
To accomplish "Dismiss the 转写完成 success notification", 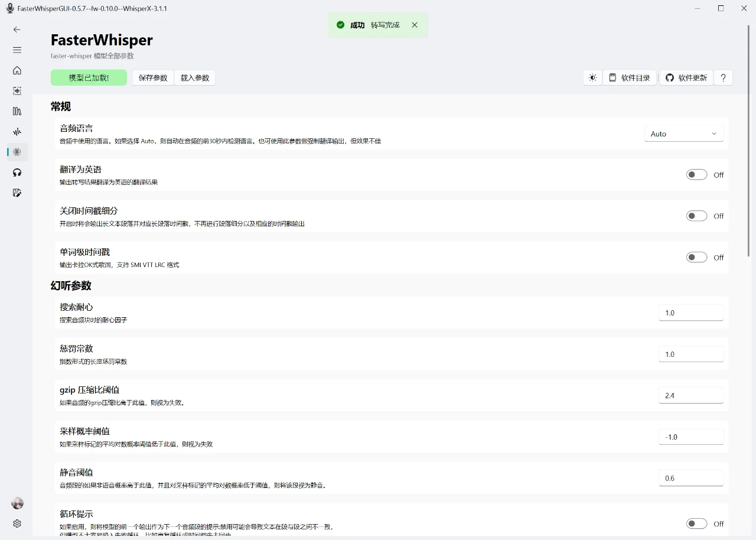I will click(415, 25).
